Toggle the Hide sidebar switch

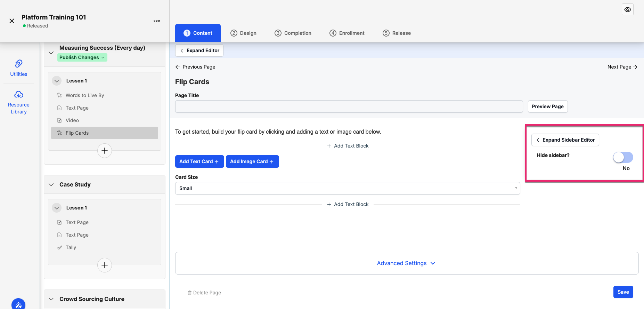point(623,157)
